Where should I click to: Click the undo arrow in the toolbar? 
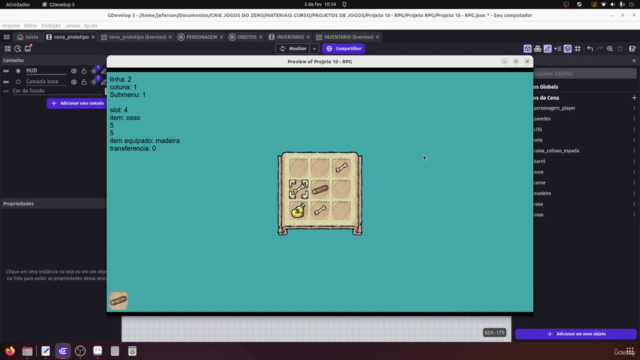[590, 49]
